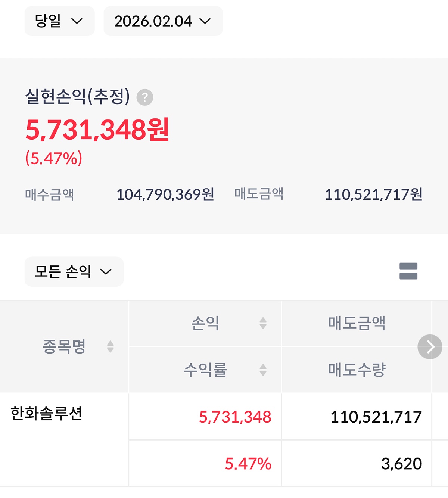The image size is (448, 498).
Task: Click the 실현손익(추정) title text
Action: coord(77,97)
